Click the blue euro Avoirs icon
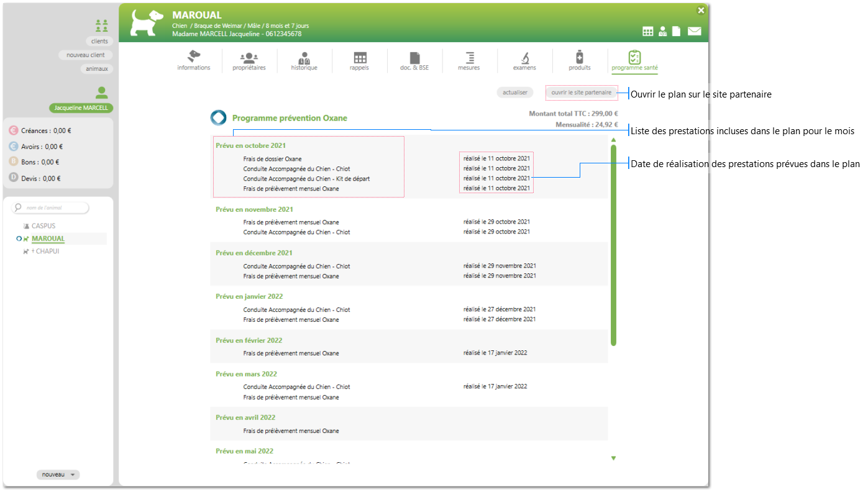This screenshot has width=868, height=492. (14, 147)
